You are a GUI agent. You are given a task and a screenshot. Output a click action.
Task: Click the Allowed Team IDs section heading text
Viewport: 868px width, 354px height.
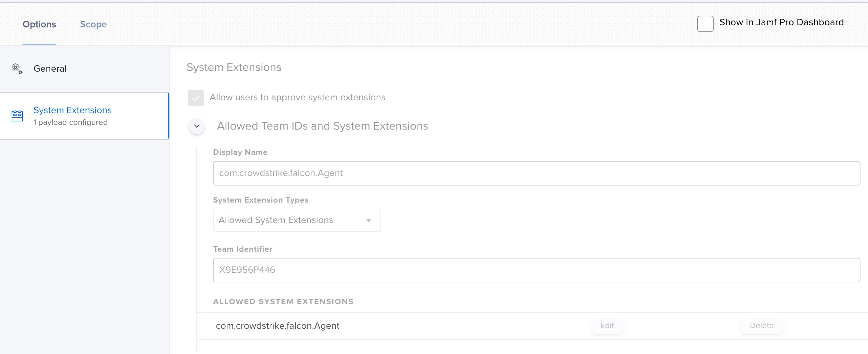click(322, 126)
